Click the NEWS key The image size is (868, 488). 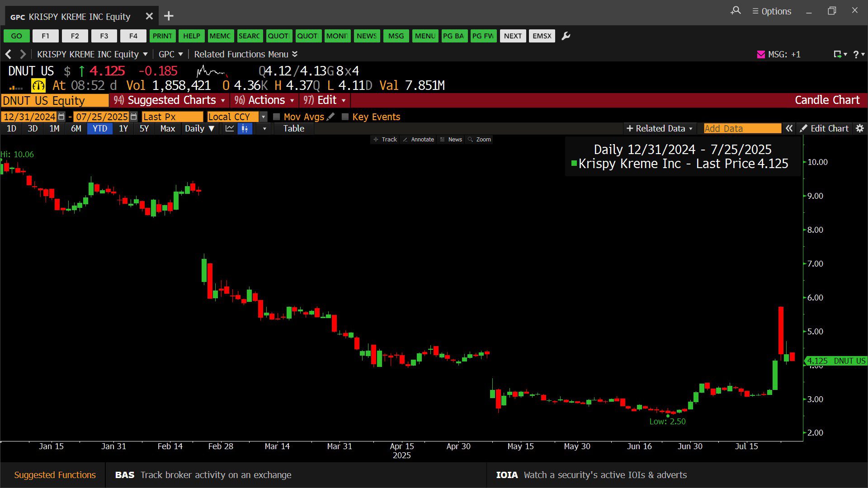367,36
